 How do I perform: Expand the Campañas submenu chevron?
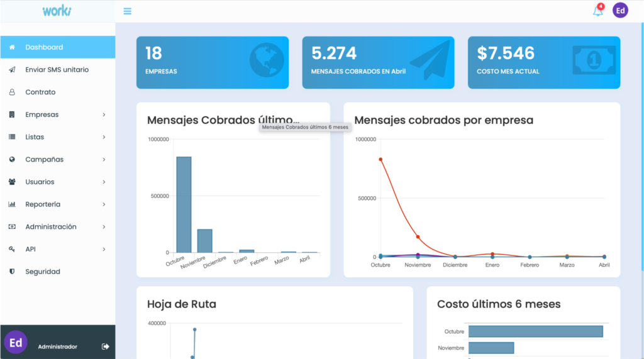pyautogui.click(x=104, y=159)
